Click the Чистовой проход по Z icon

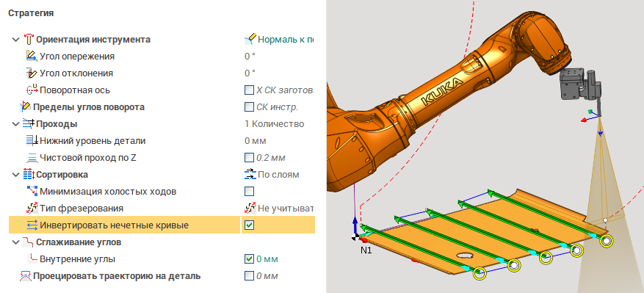pos(32,157)
